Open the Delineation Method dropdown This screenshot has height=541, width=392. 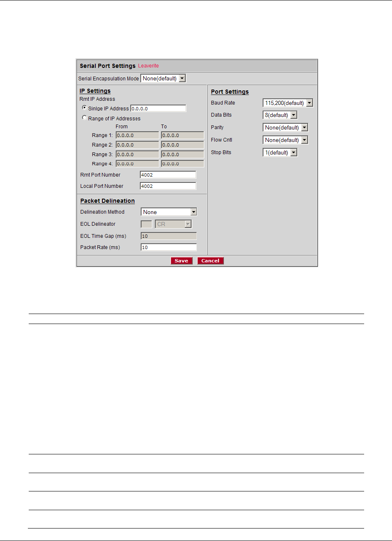(x=169, y=212)
